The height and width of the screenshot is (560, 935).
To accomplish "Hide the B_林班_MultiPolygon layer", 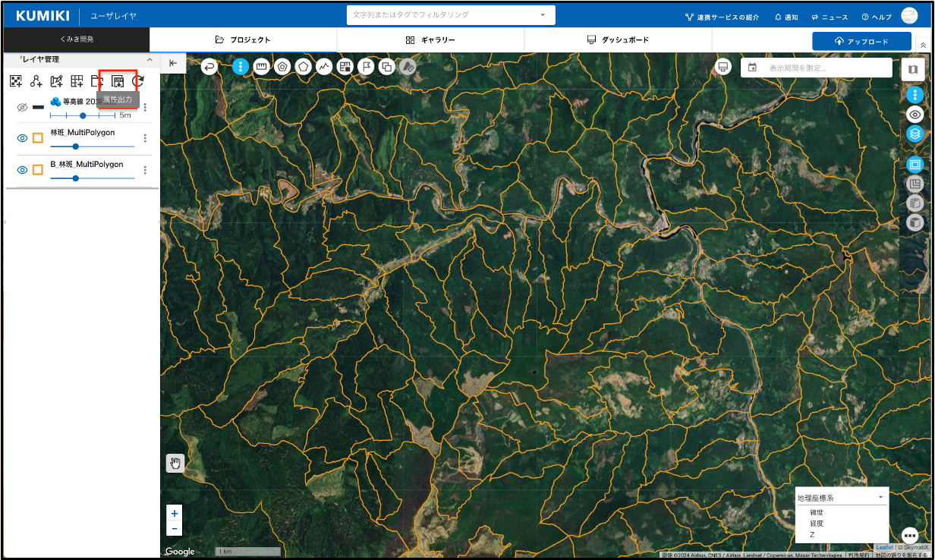I will [x=22, y=170].
